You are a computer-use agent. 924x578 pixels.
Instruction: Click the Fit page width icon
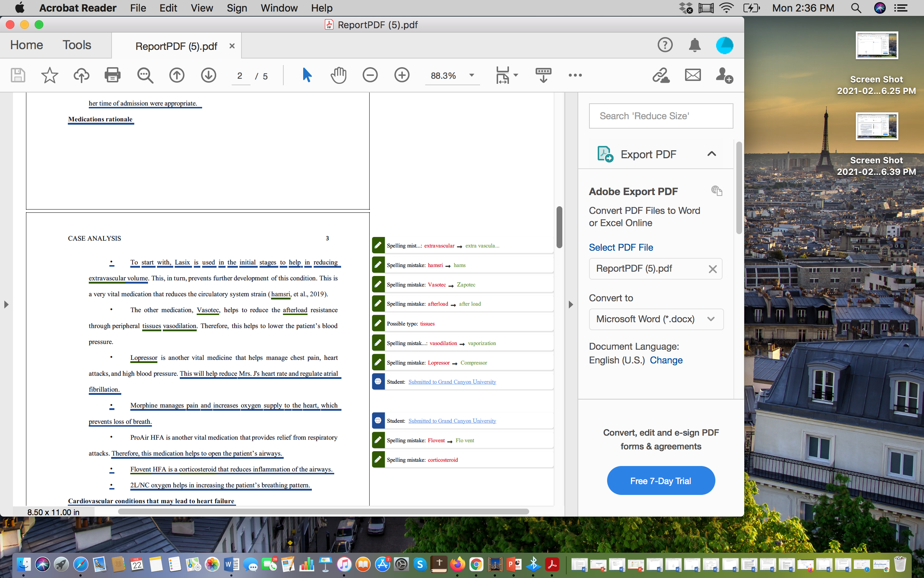click(x=502, y=75)
